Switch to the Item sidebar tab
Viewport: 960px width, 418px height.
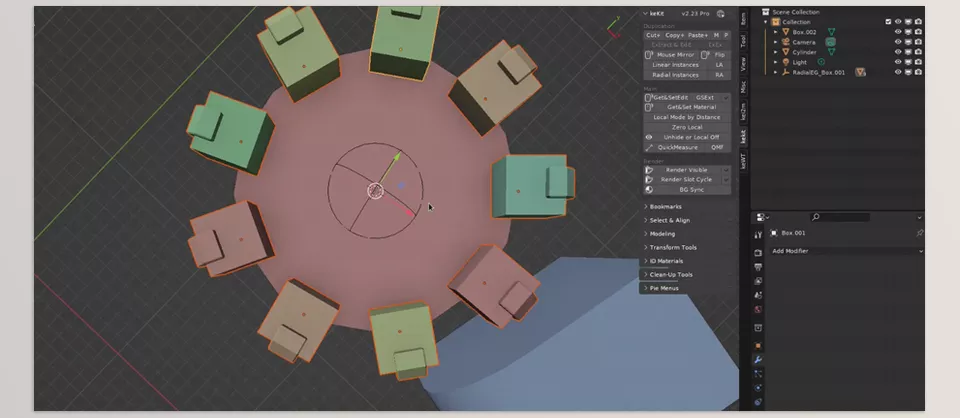744,20
